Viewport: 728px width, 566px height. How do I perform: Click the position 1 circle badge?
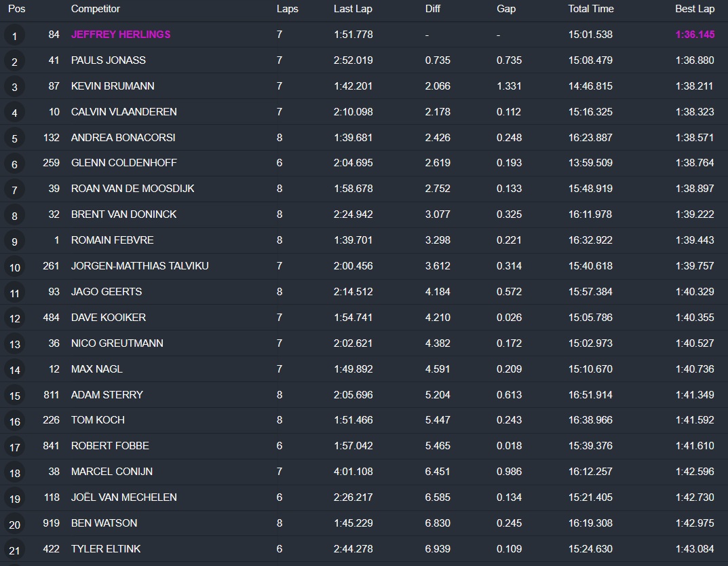point(14,35)
